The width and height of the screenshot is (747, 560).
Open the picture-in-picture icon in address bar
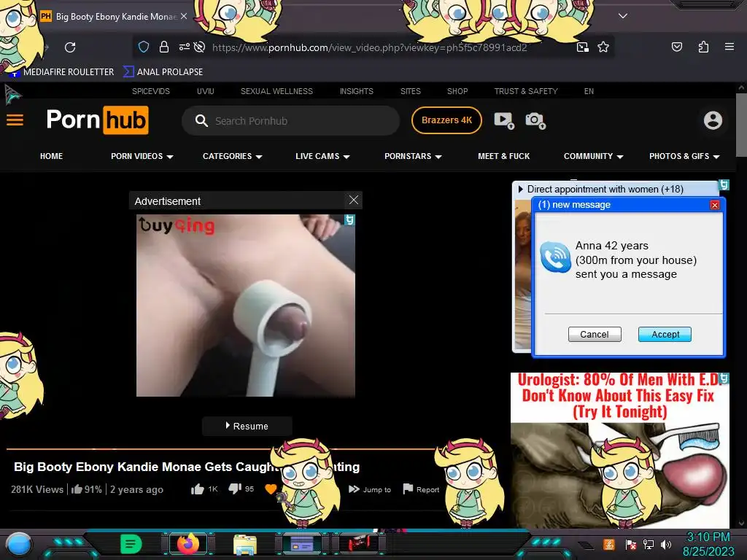[582, 47]
